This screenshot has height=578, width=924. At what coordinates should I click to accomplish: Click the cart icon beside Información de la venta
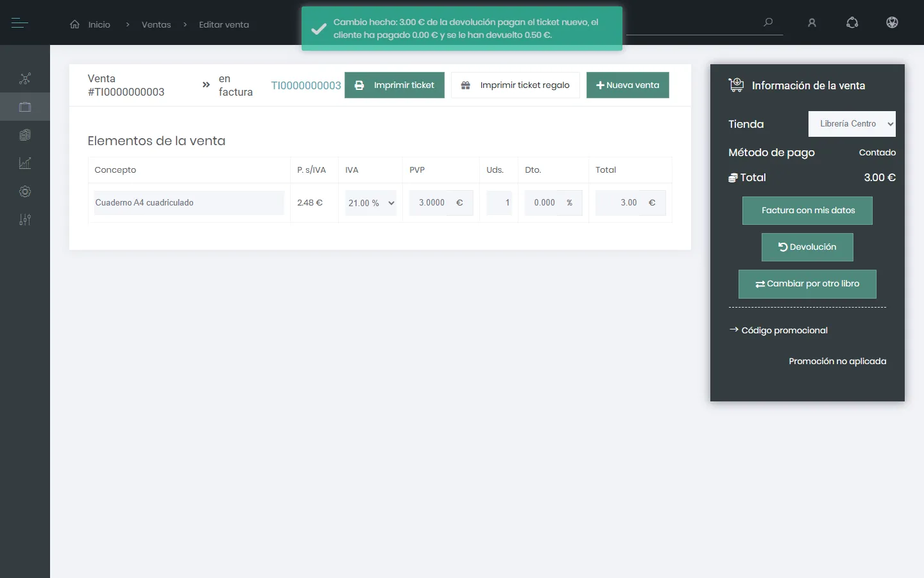coord(736,85)
